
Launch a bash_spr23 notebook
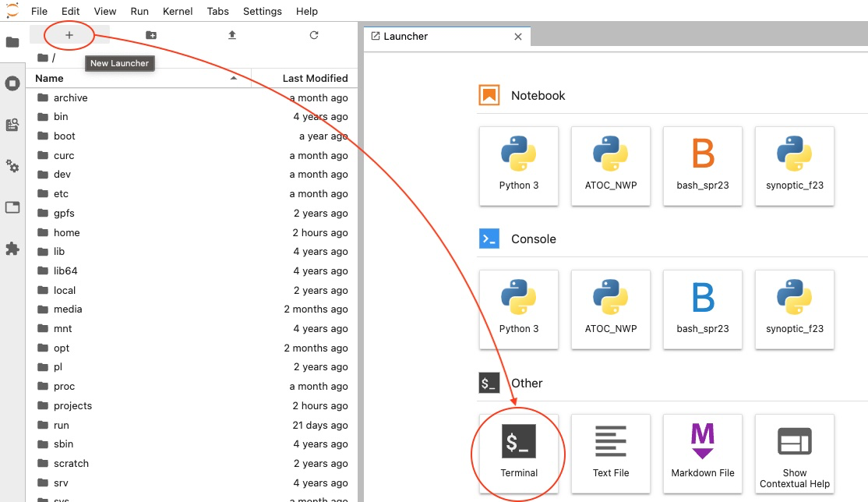703,166
